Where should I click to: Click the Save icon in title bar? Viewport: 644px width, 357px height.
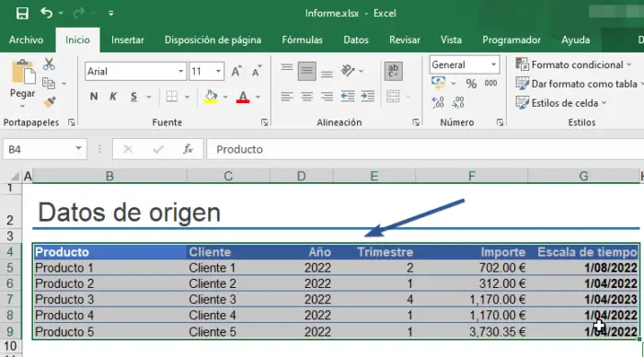22,13
